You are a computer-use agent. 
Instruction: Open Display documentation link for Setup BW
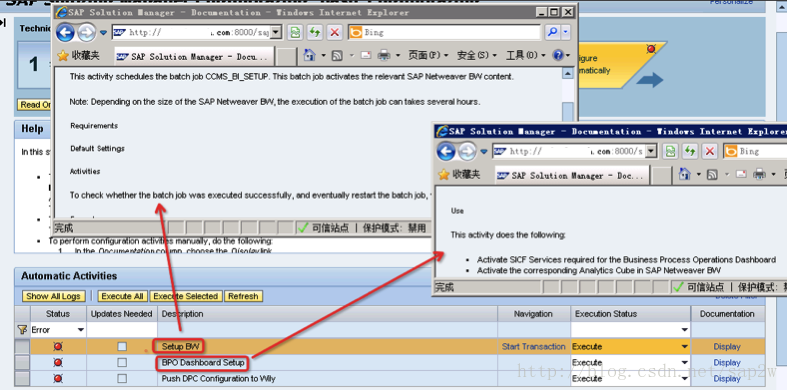click(x=727, y=346)
